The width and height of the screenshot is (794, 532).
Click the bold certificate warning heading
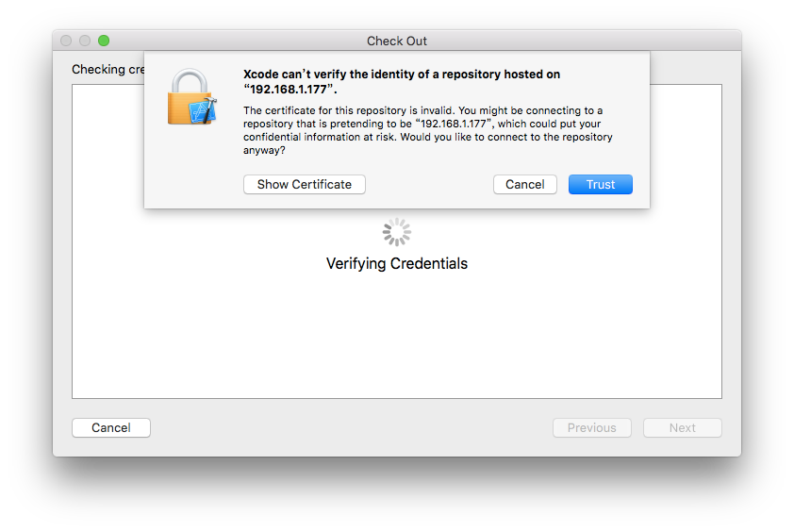point(402,81)
